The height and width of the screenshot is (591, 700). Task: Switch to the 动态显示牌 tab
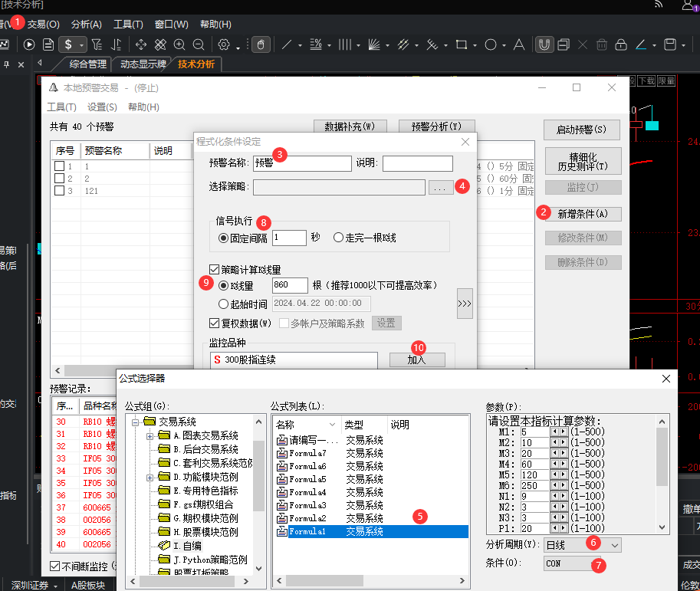143,64
